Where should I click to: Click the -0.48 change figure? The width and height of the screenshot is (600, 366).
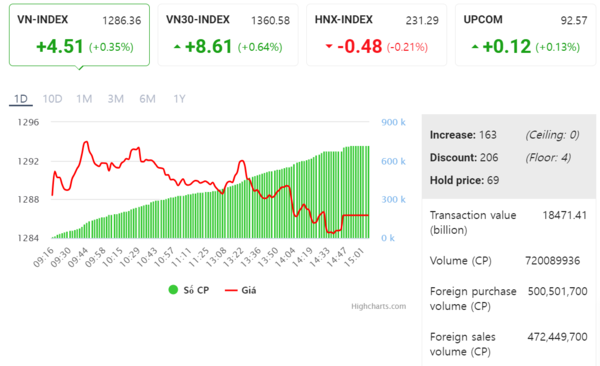coord(360,47)
